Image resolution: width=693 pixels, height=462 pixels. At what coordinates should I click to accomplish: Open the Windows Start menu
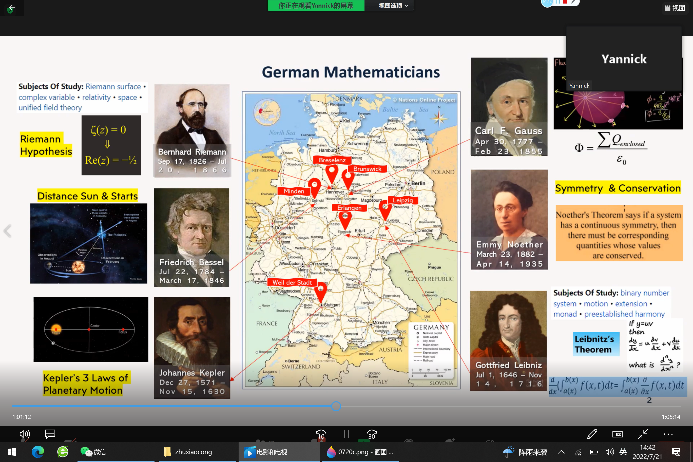tap(12, 452)
